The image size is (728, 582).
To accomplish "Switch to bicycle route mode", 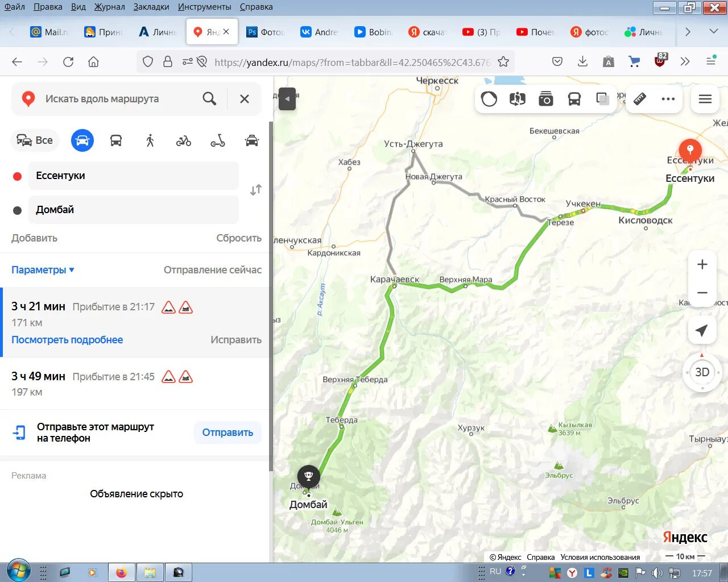I will click(x=184, y=140).
